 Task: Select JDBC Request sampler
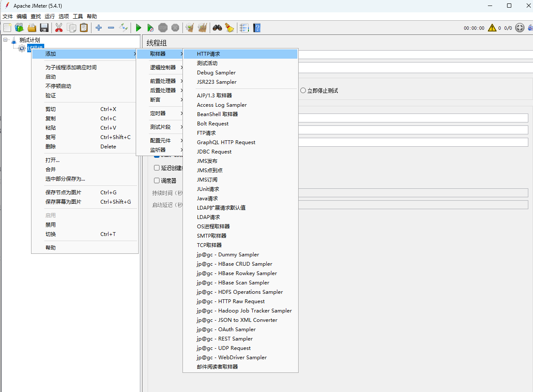240,151
